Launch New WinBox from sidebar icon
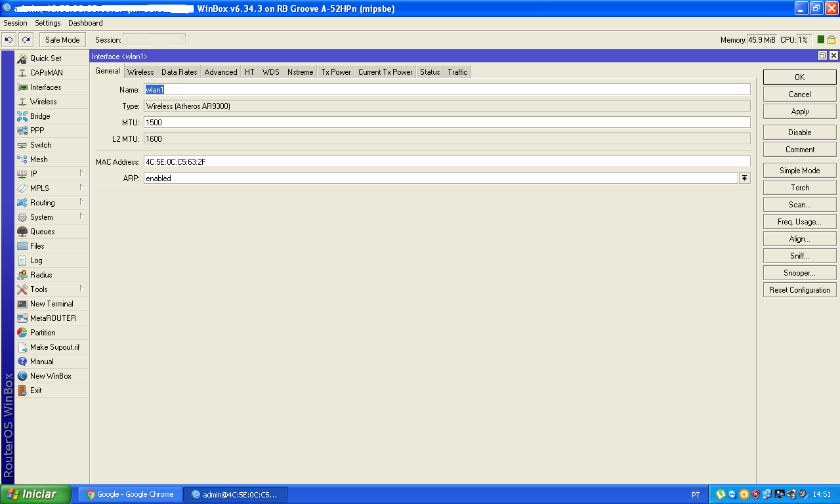The image size is (840, 504). coord(22,376)
